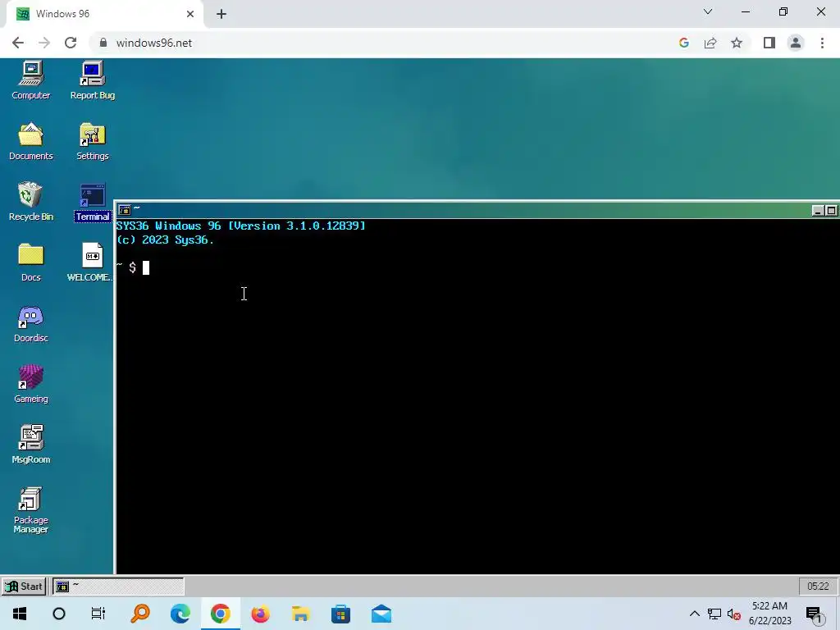This screenshot has height=630, width=840.
Task: Open Chrome profile menu
Action: point(796,43)
